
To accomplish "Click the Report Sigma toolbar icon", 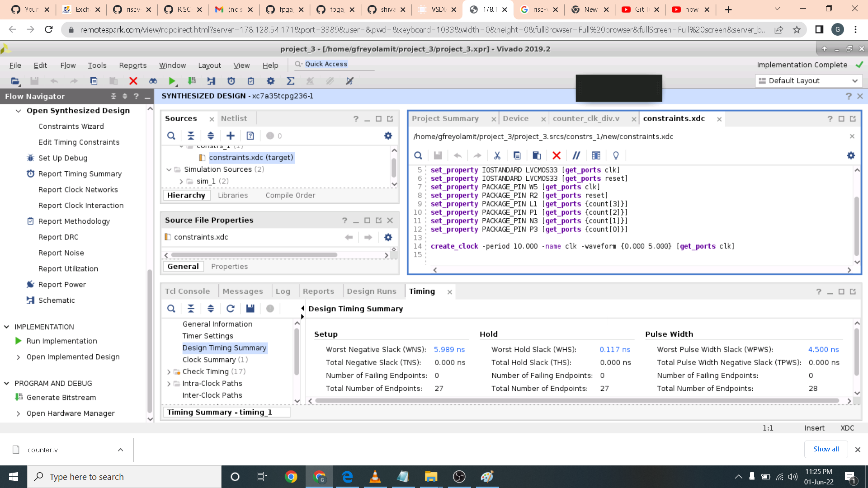I will [291, 81].
